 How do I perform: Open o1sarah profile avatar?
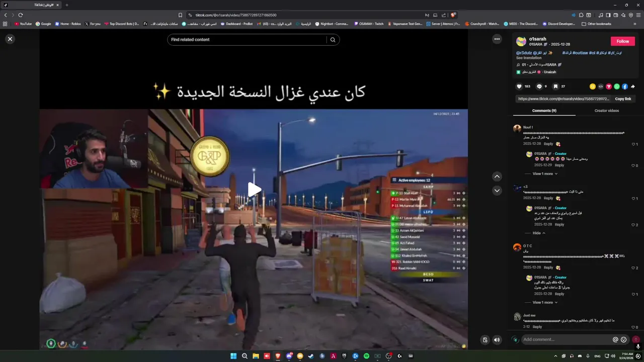pos(521,41)
